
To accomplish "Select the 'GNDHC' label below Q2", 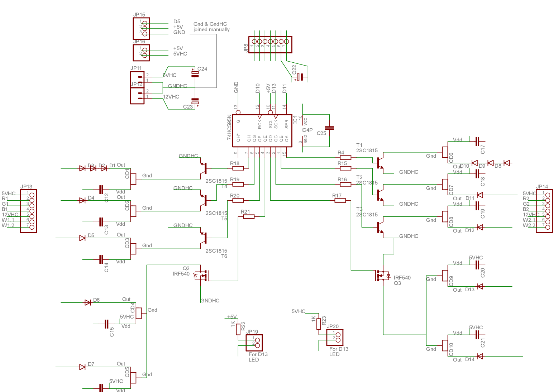I will pyautogui.click(x=210, y=301).
